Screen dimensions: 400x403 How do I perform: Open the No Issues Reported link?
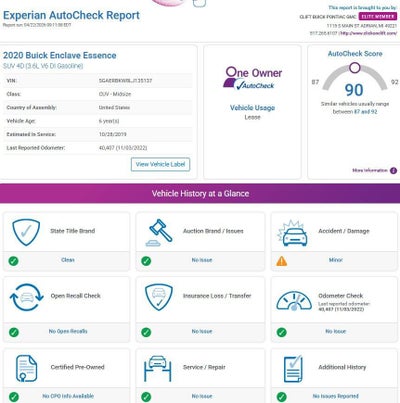tap(336, 396)
